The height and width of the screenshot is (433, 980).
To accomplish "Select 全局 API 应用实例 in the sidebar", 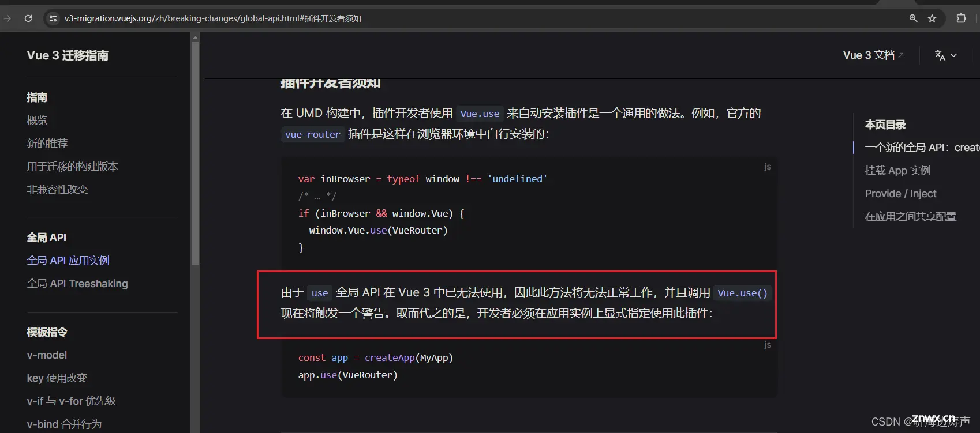I will point(68,261).
